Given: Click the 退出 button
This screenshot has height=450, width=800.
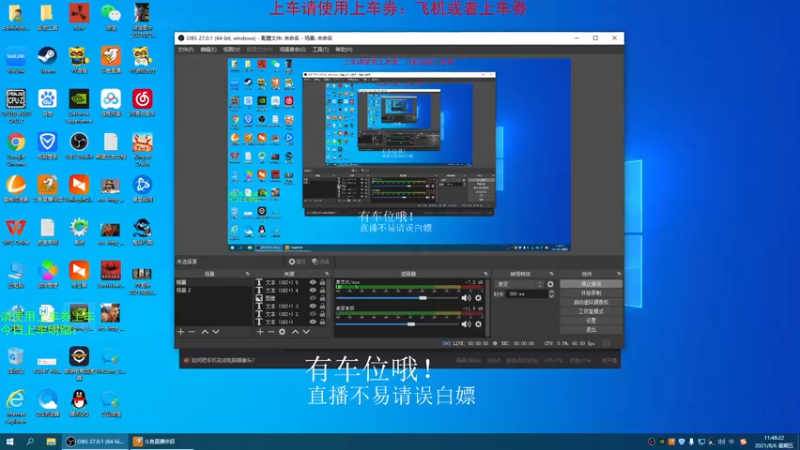Looking at the screenshot, I should [591, 330].
